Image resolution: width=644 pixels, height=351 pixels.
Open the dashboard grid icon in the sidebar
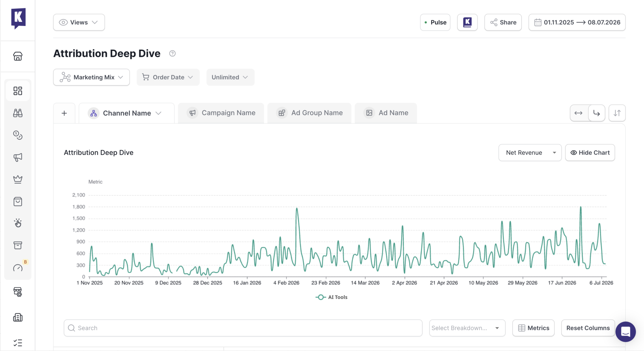tap(18, 91)
